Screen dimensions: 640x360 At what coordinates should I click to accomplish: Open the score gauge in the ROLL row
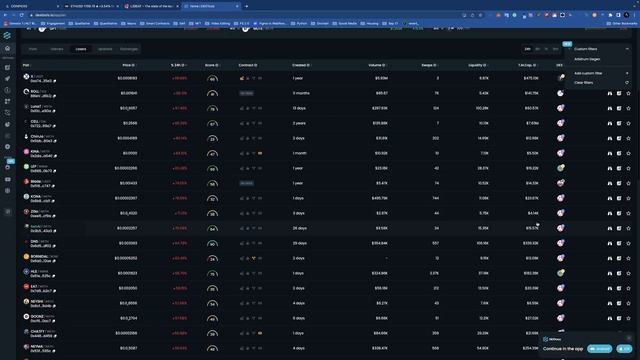coord(212,93)
